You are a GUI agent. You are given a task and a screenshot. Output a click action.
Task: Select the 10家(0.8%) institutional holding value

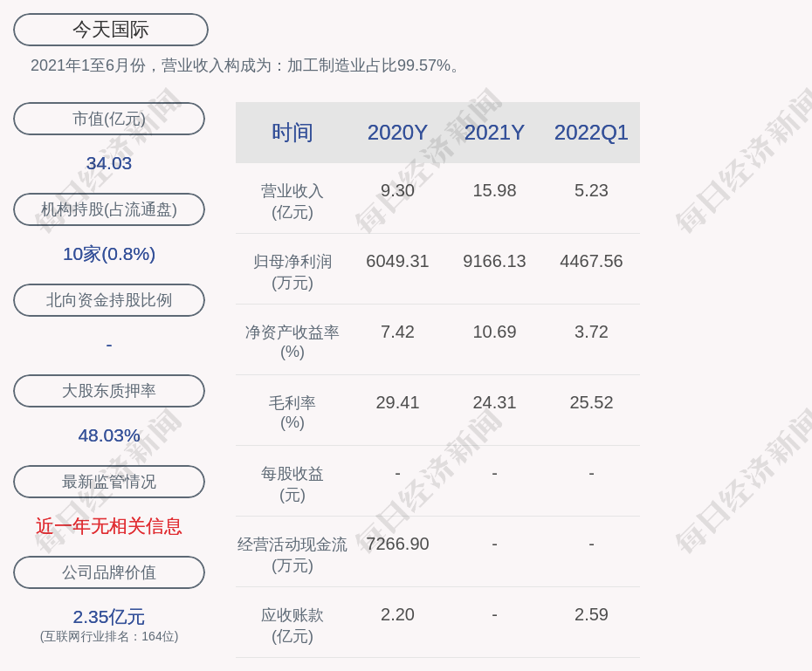pyautogui.click(x=109, y=254)
